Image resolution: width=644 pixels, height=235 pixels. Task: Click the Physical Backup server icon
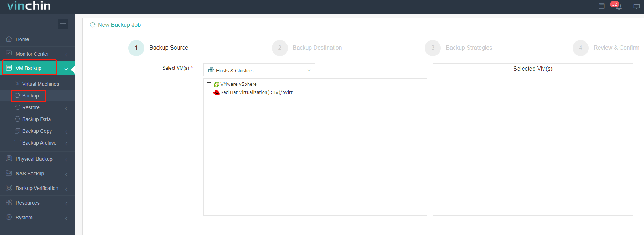pos(9,159)
